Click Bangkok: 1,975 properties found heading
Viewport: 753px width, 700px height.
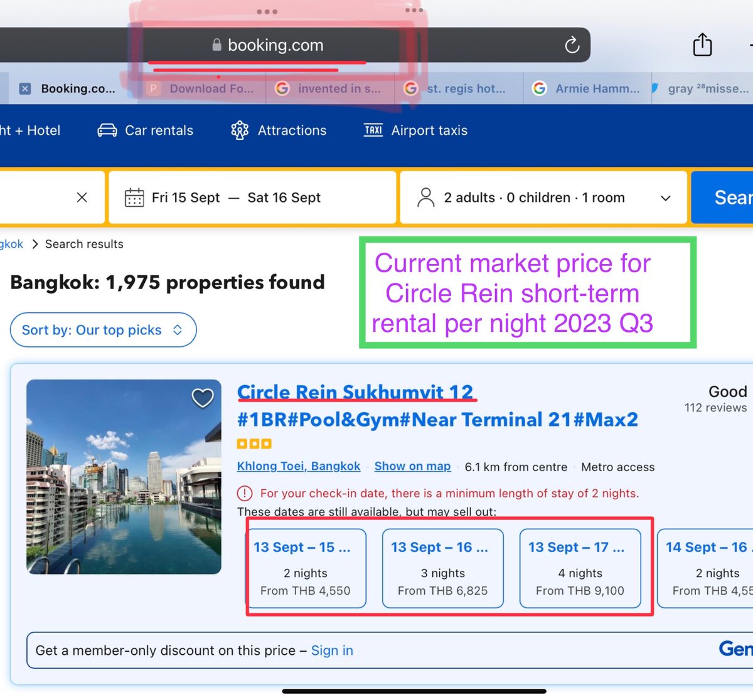point(168,282)
